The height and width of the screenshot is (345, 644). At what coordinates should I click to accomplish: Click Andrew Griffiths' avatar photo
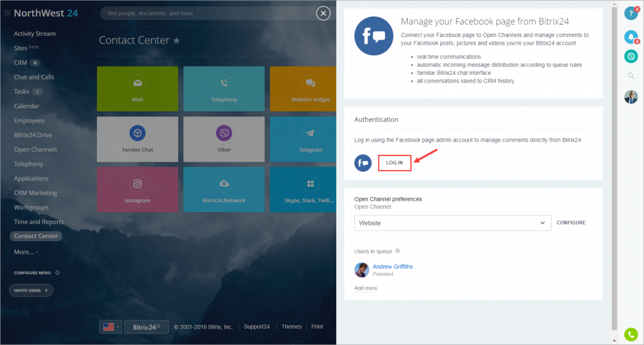(362, 270)
